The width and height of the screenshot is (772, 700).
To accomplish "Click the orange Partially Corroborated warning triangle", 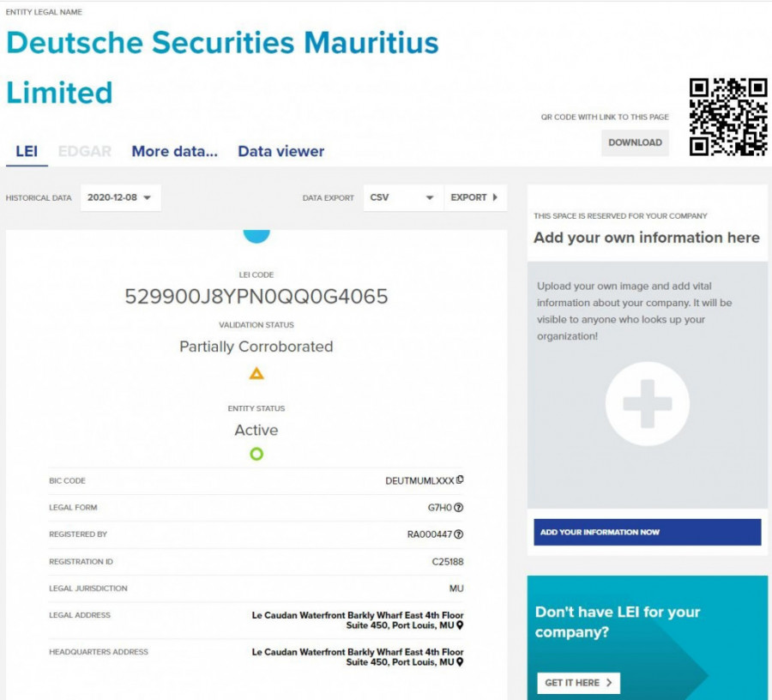I will tap(256, 373).
